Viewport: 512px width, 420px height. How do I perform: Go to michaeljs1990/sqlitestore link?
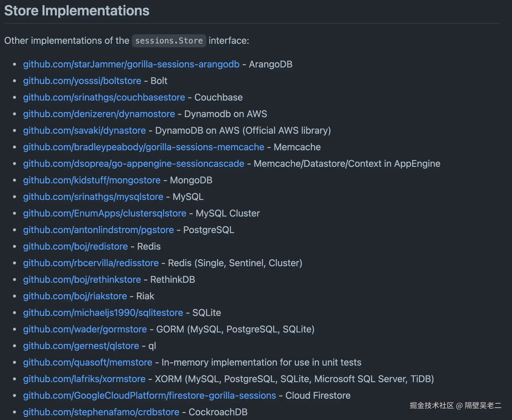(x=103, y=313)
